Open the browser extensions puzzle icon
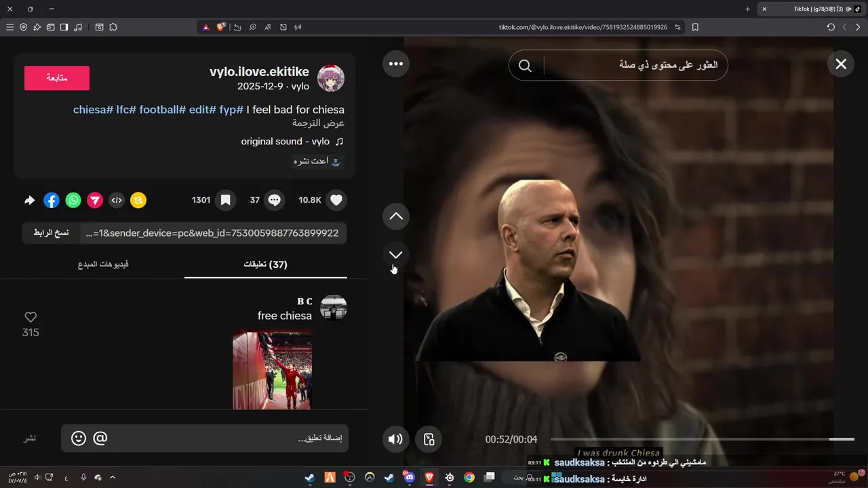The width and height of the screenshot is (868, 488). pos(113,27)
